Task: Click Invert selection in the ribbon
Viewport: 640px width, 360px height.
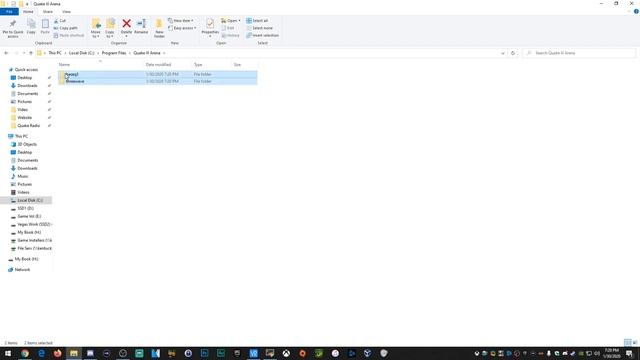Action: (x=262, y=36)
